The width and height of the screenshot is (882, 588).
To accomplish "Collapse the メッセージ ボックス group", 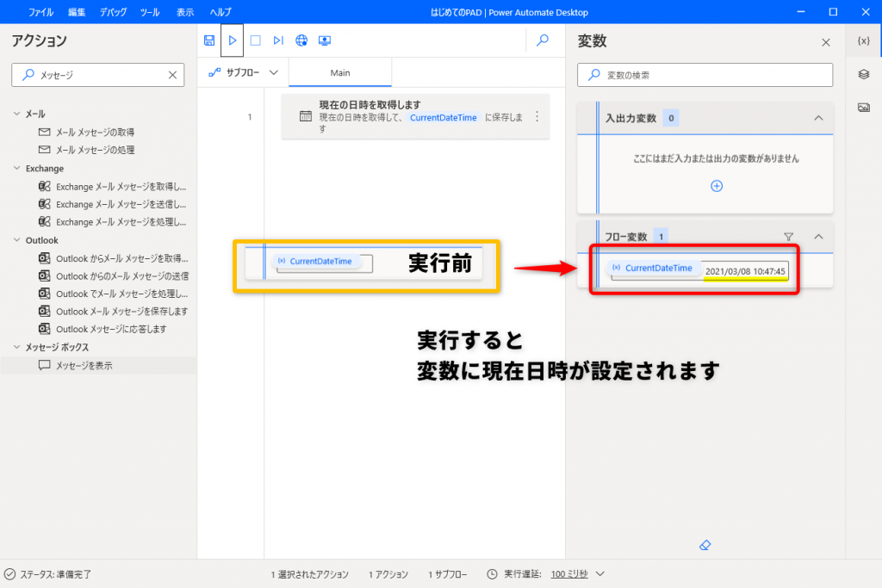I will [16, 347].
